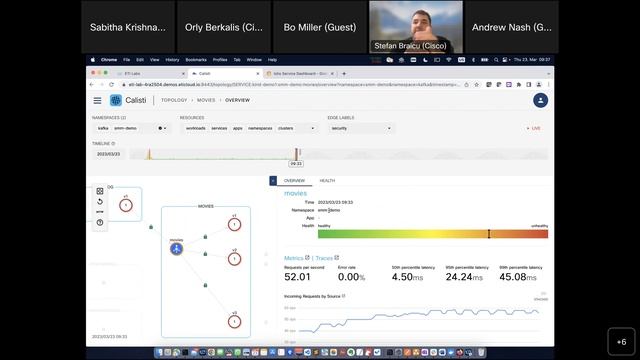The image size is (640, 360).
Task: Go back with Chrome's back arrow
Action: 91,84
